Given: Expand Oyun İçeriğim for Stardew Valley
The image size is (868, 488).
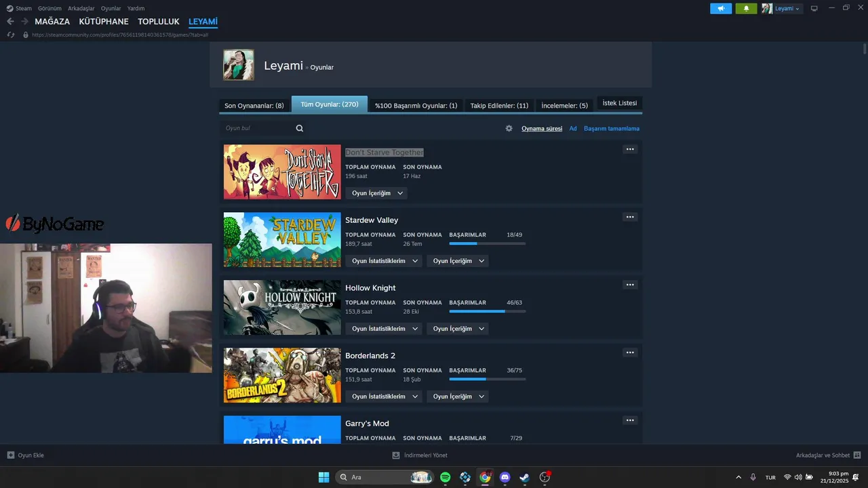Looking at the screenshot, I should (x=458, y=261).
